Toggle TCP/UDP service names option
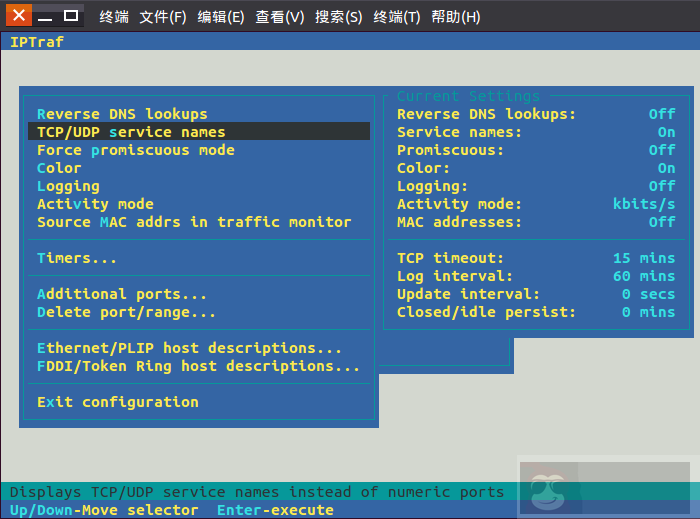Image resolution: width=700 pixels, height=519 pixels. coord(199,132)
